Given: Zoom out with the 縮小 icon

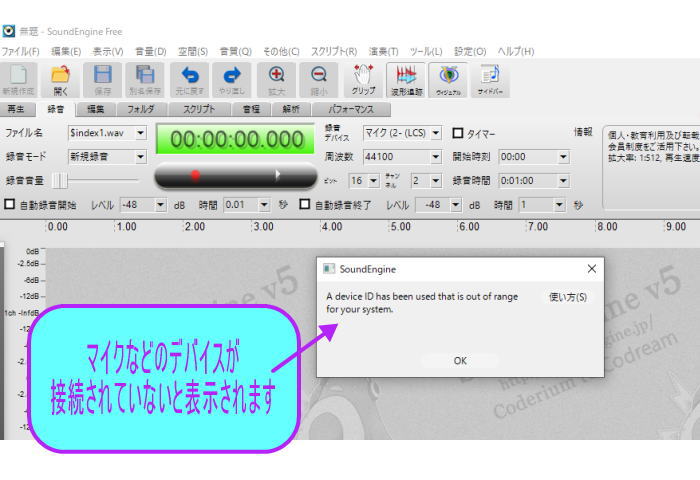Looking at the screenshot, I should [318, 79].
